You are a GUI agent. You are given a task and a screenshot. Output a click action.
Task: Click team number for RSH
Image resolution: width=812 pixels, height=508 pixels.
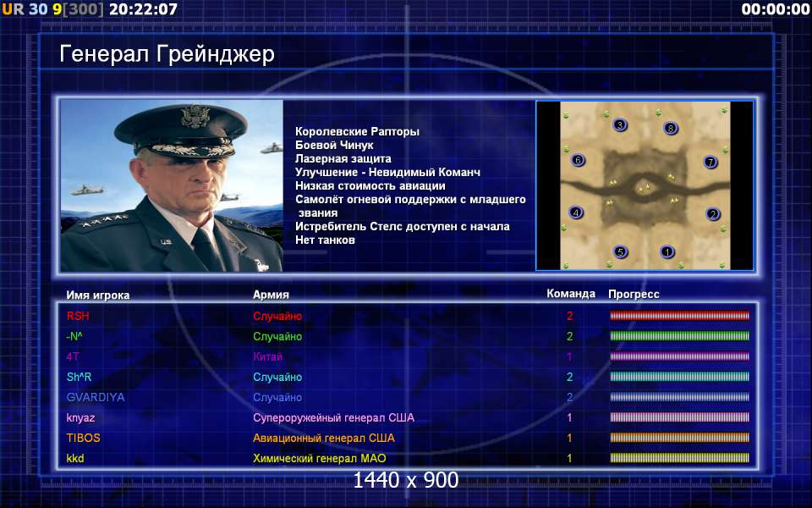(x=569, y=316)
